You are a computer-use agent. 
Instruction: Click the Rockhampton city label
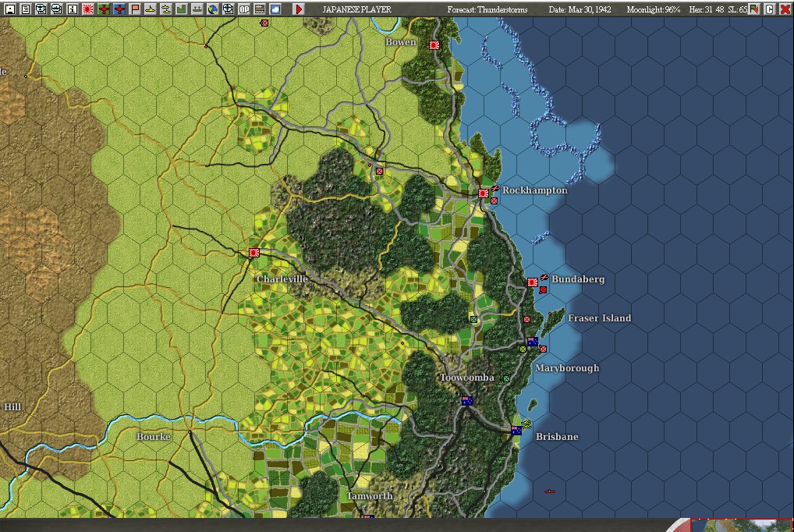[x=535, y=190]
